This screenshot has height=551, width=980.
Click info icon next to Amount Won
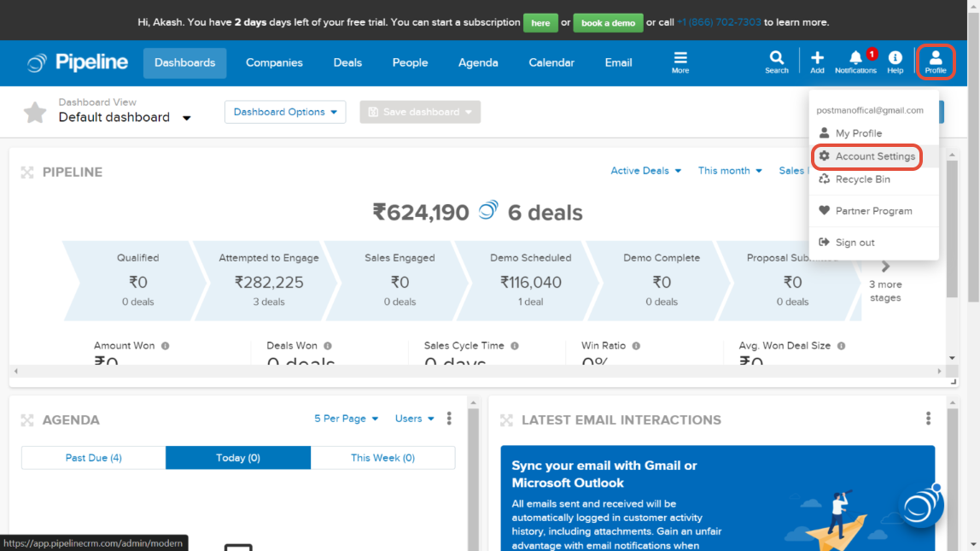(165, 346)
